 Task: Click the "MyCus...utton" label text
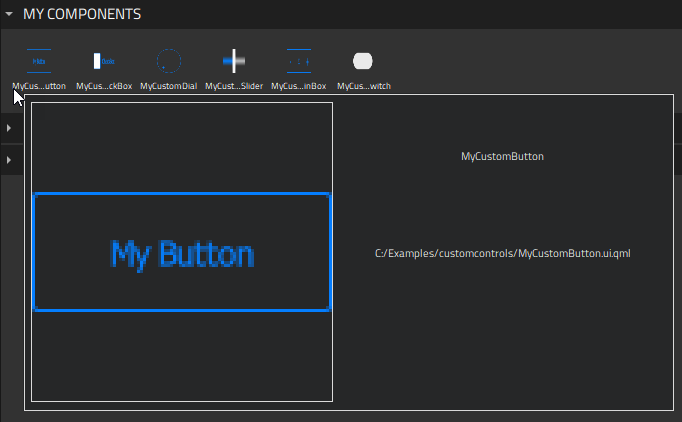pos(39,86)
